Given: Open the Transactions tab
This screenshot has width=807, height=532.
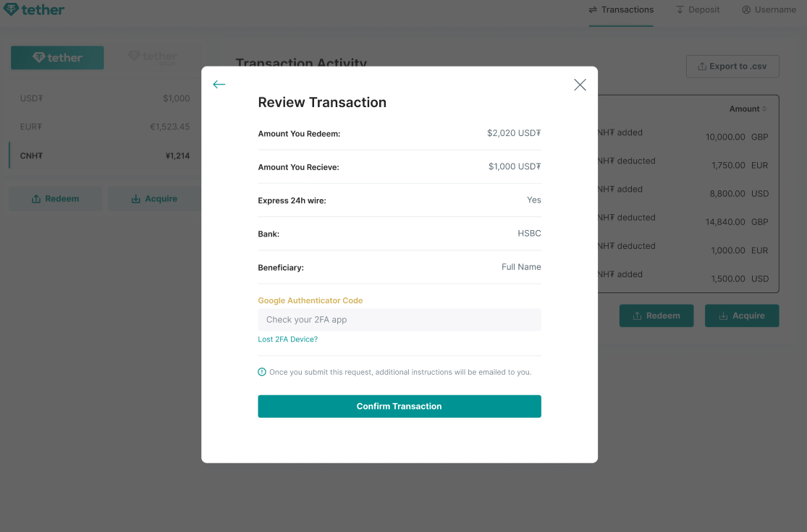Looking at the screenshot, I should point(620,9).
